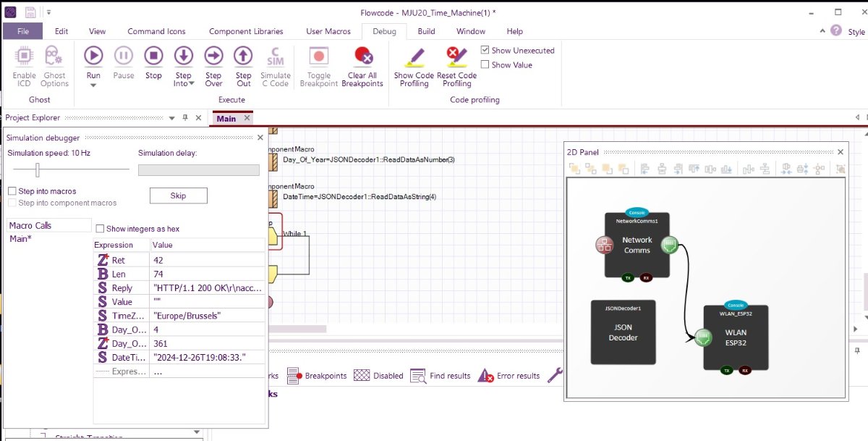The image size is (868, 441).
Task: Click the Toggle Breakpoint icon
Action: [319, 56]
